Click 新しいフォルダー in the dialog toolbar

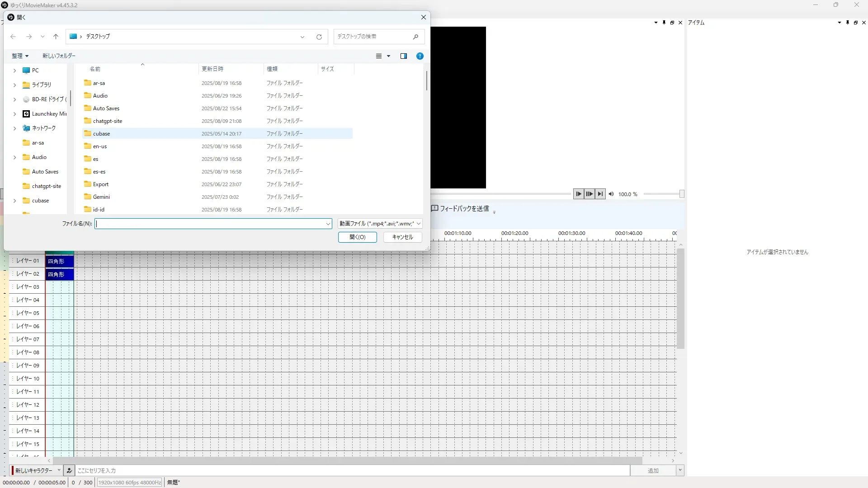point(59,56)
